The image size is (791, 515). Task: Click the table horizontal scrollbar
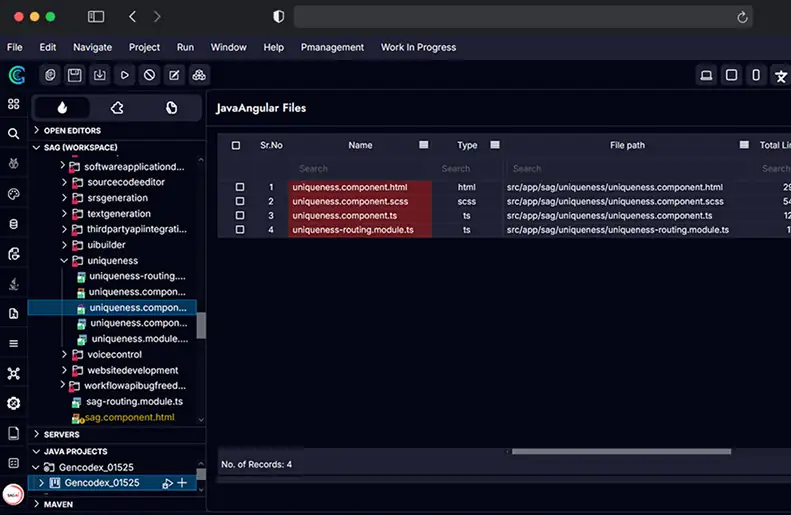coord(622,451)
